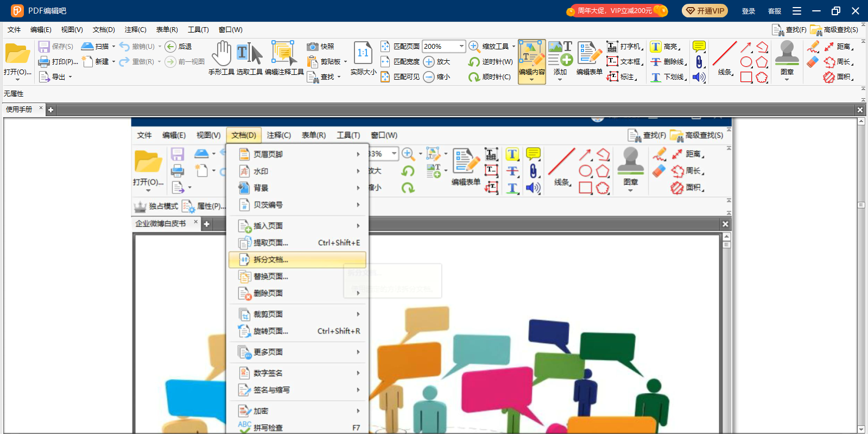Open 表单(R) in the top application menu bar
Screen dimensions: 868x434
167,30
